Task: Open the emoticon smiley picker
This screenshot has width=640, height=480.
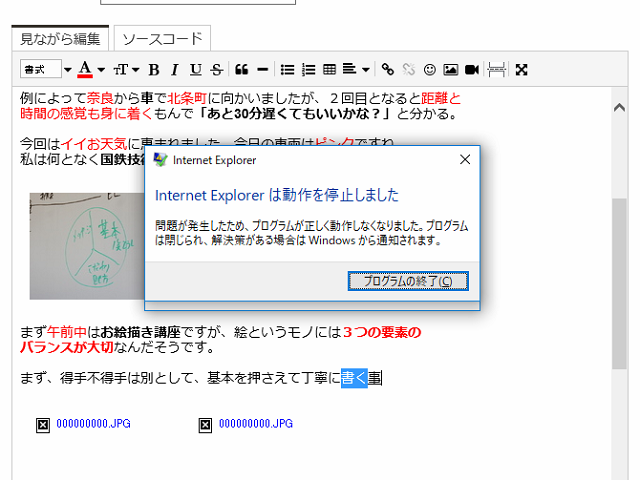Action: point(429,70)
